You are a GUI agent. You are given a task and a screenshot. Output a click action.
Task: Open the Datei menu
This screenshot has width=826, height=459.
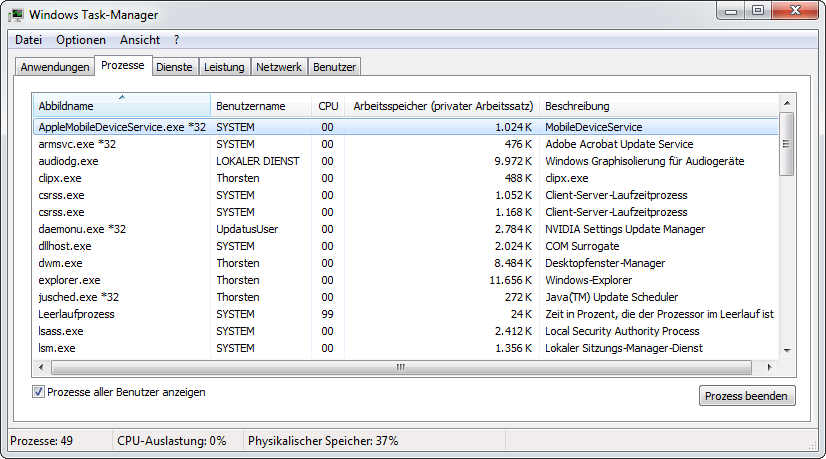(x=29, y=40)
